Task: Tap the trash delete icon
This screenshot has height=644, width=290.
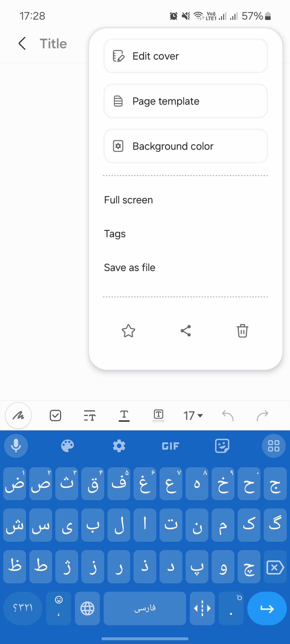Action: pyautogui.click(x=242, y=331)
